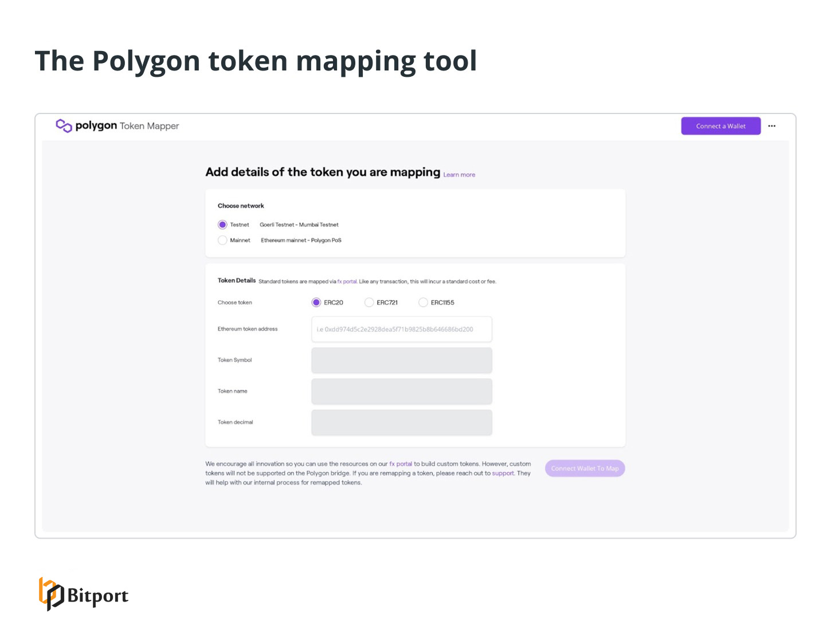Image resolution: width=831 pixels, height=644 pixels.
Task: Select the Mainnet network option
Action: (x=222, y=240)
